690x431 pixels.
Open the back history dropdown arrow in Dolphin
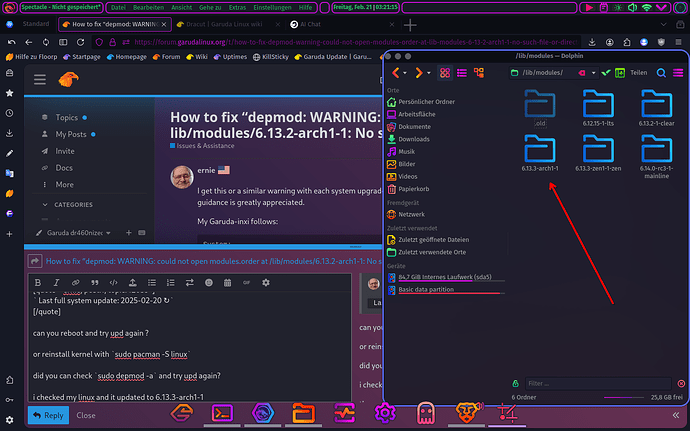(405, 73)
